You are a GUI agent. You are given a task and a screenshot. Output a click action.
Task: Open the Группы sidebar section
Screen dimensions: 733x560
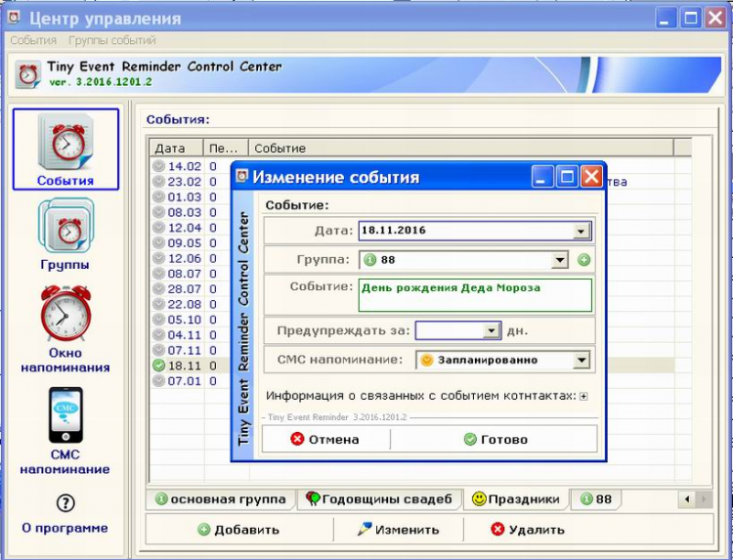coord(65,235)
